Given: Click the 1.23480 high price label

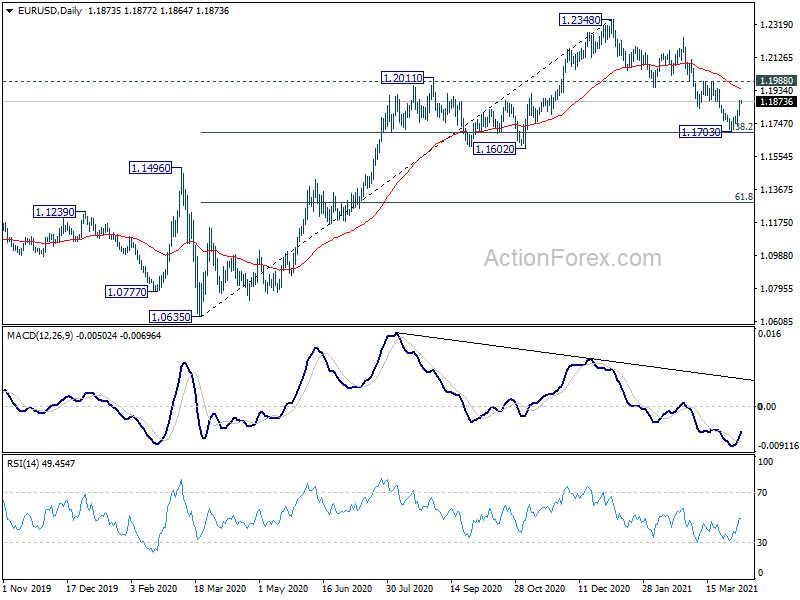Looking at the screenshot, I should pyautogui.click(x=581, y=20).
